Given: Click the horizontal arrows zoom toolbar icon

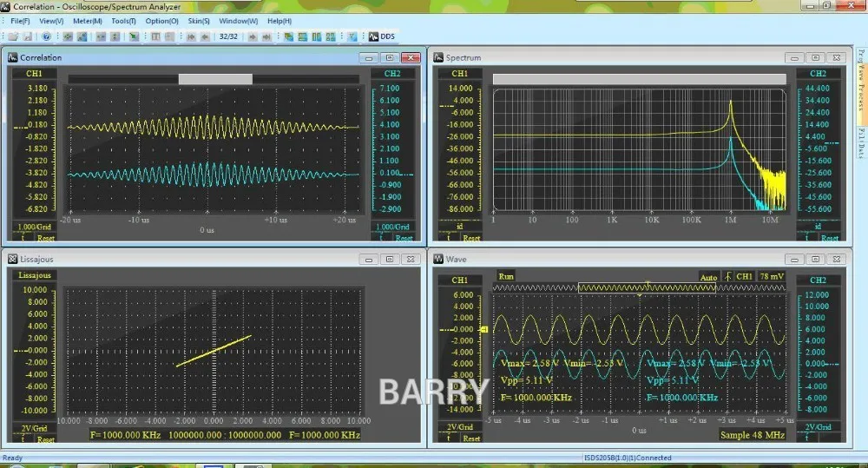Looking at the screenshot, I should click(101, 36).
